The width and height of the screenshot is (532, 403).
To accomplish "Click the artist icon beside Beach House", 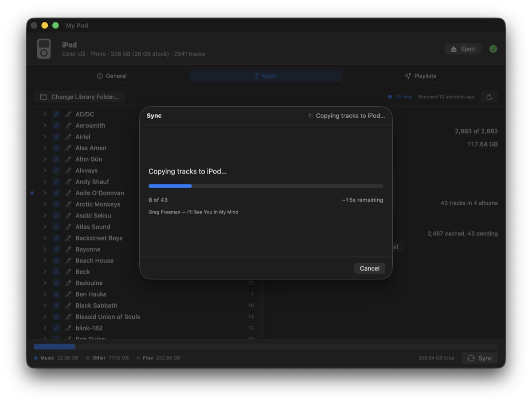I will [68, 260].
